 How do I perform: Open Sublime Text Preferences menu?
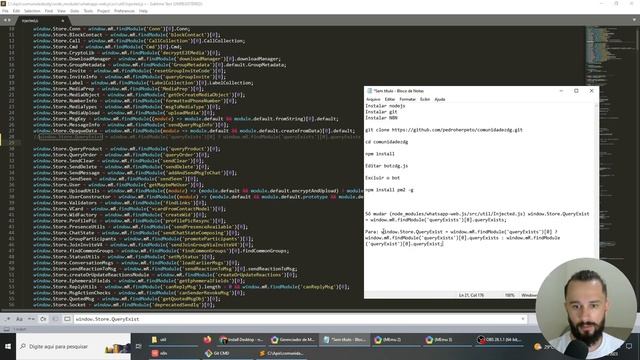coord(124,11)
